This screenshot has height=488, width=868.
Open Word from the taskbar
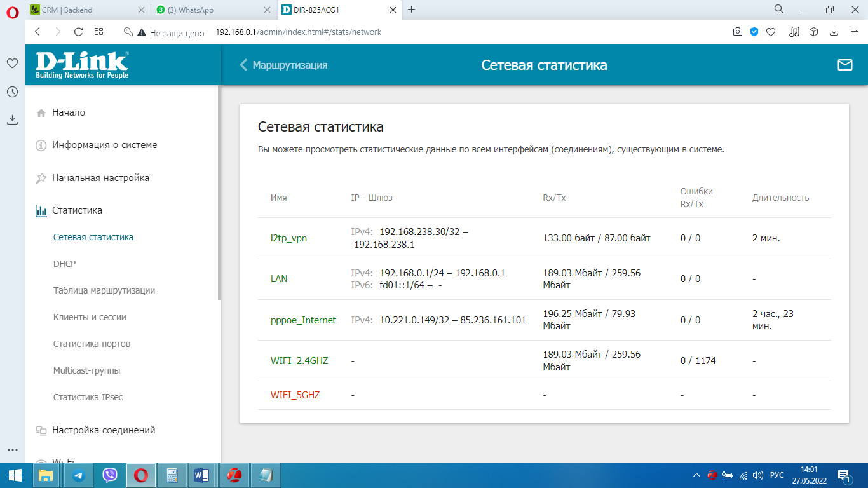click(202, 475)
